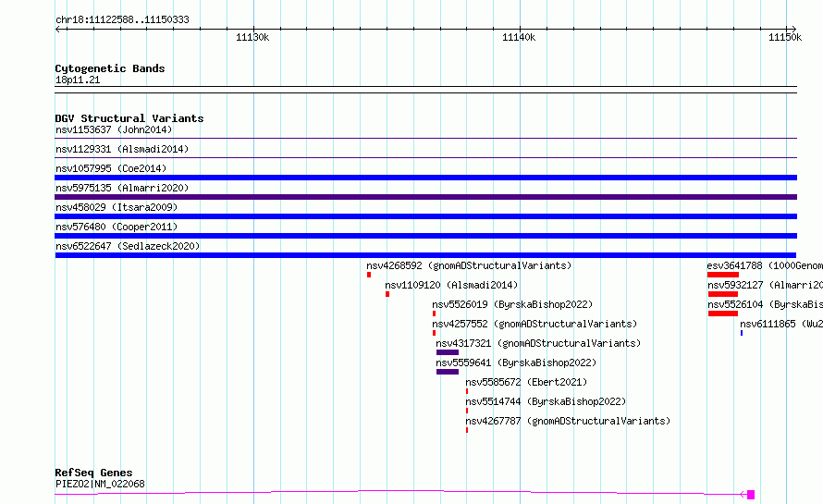This screenshot has height=504, width=823.
Task: Click the RefSeq Genes track title
Action: [x=93, y=473]
